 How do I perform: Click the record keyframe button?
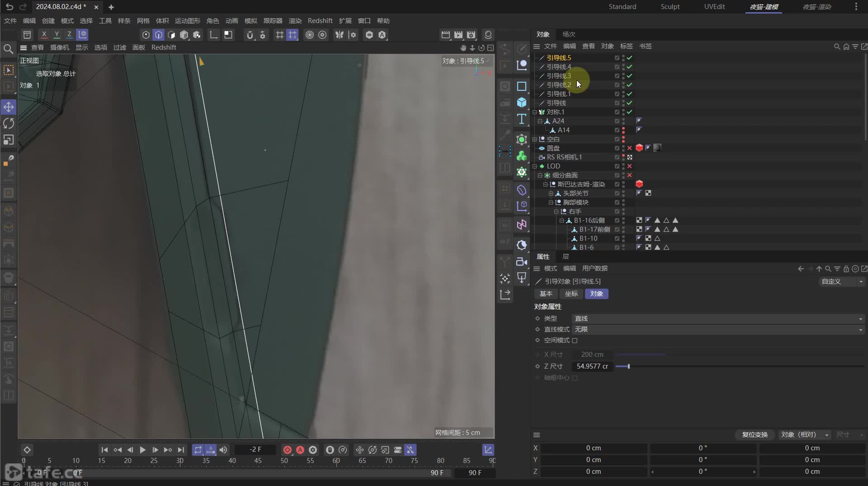pyautogui.click(x=287, y=450)
